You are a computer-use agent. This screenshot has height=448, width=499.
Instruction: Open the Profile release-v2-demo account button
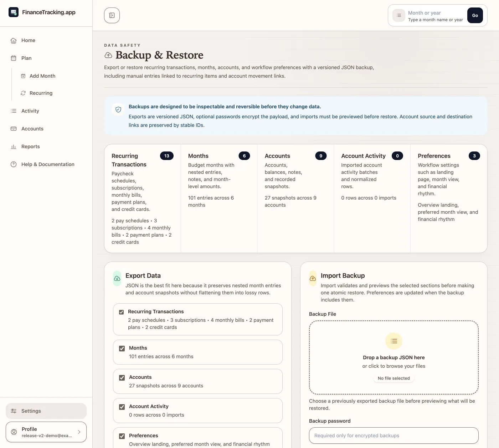(46, 432)
